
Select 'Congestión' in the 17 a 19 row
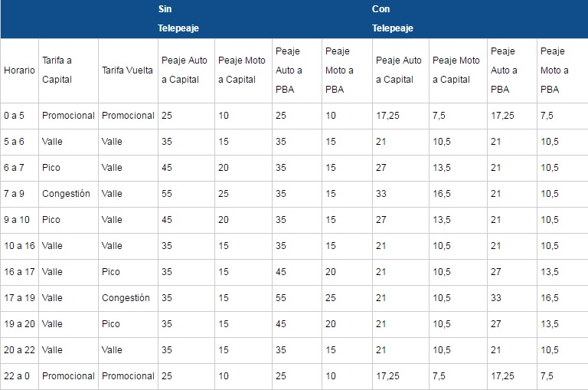click(126, 298)
